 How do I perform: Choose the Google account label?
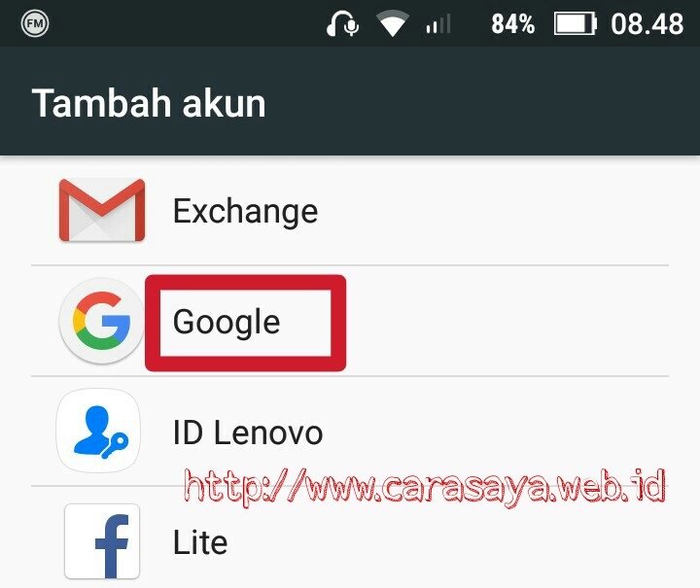tap(227, 322)
